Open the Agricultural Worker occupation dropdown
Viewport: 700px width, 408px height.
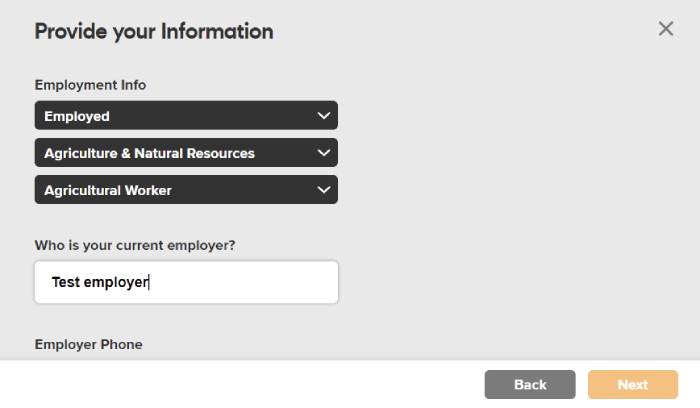(186, 190)
